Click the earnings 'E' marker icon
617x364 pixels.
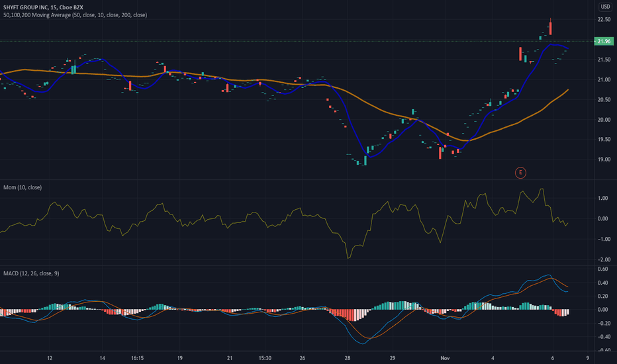(520, 172)
